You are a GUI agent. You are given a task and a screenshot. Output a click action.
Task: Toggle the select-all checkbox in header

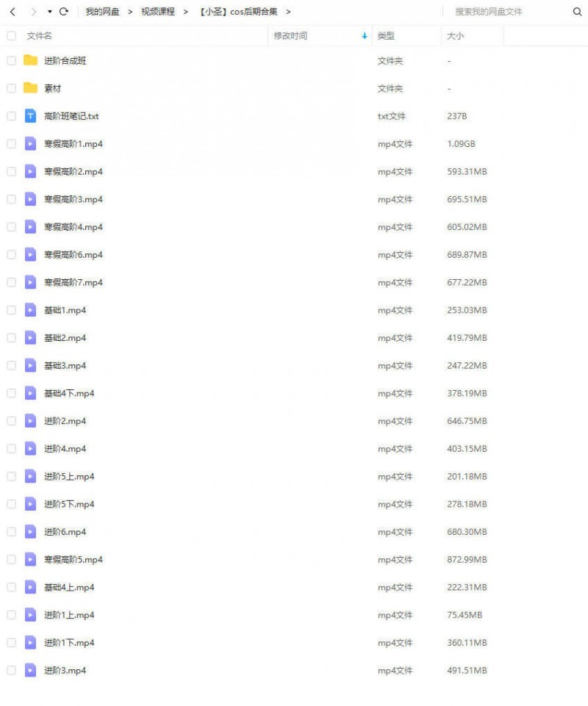[x=11, y=35]
